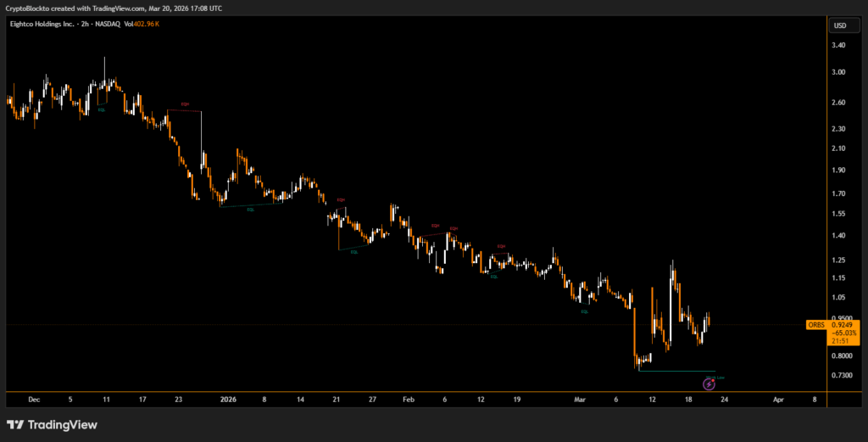Image resolution: width=868 pixels, height=442 pixels.
Task: Click the Vol 402.96K volume readout
Action: pos(144,24)
